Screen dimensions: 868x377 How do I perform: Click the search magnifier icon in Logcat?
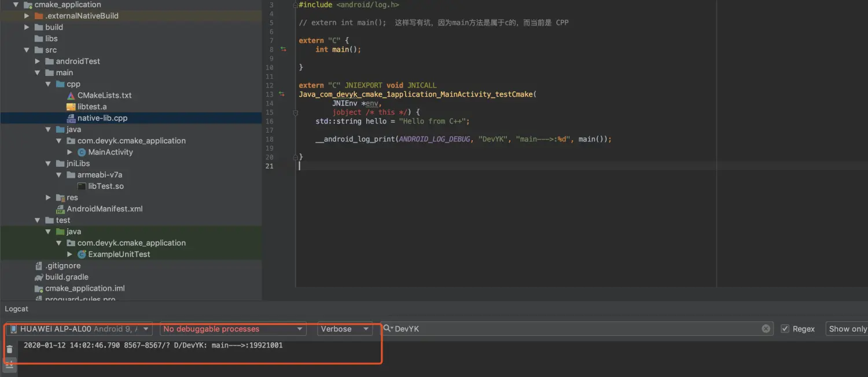pos(387,329)
